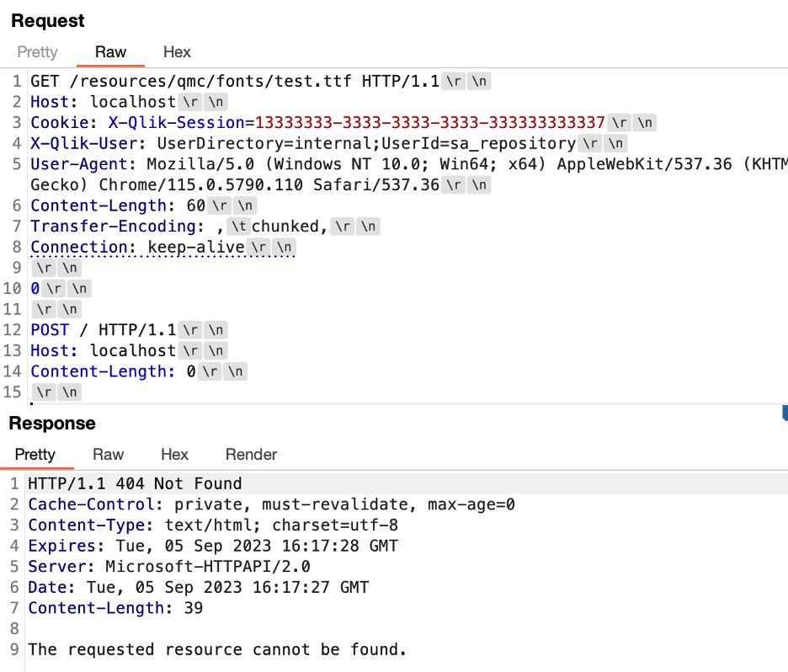Click the blue marker at the right edge

coord(785,413)
